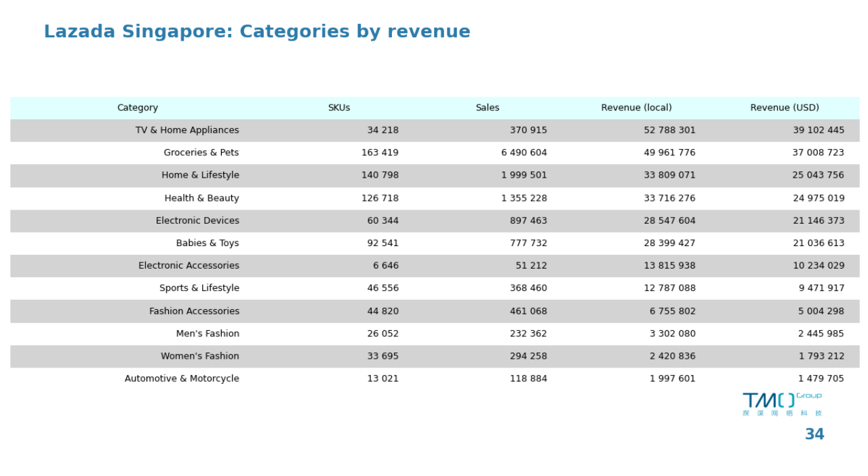Select USD revenue 24 975 019
This screenshot has height=476, width=868.
point(818,198)
